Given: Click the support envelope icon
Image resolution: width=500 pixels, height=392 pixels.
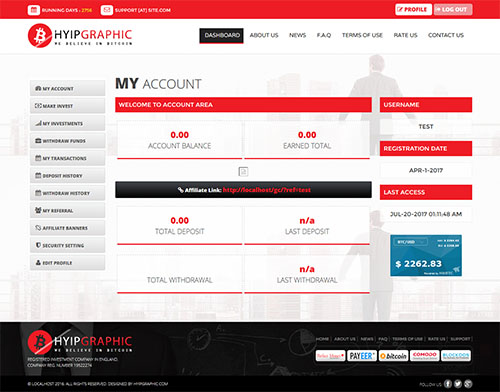Looking at the screenshot, I should point(107,10).
